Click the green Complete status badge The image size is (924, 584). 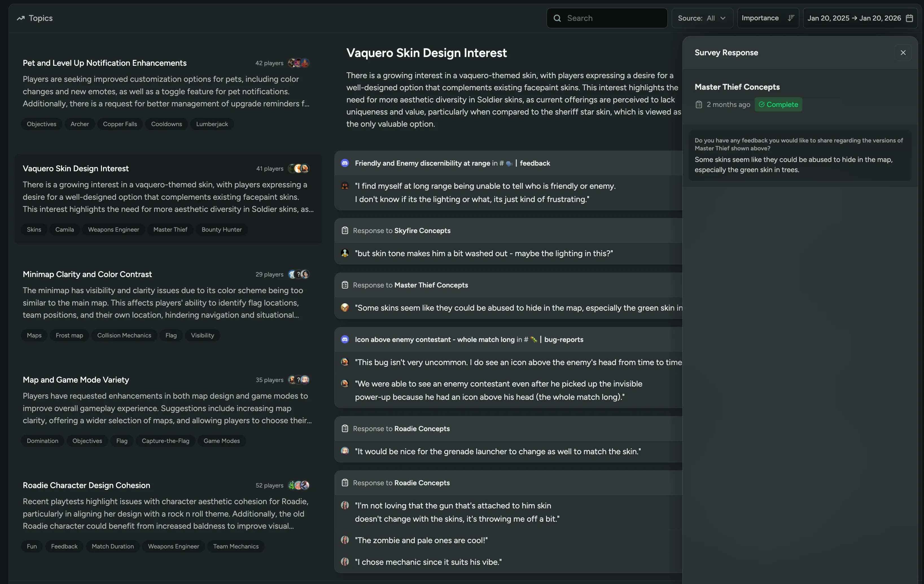778,104
